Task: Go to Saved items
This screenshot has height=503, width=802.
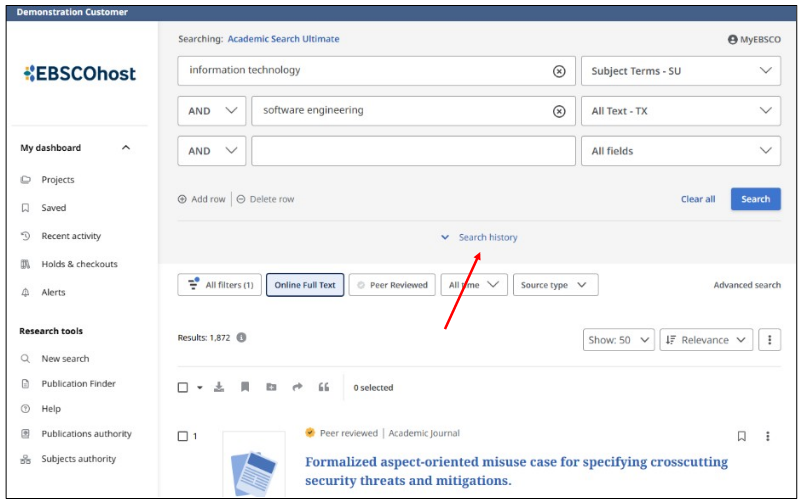Action: point(54,208)
